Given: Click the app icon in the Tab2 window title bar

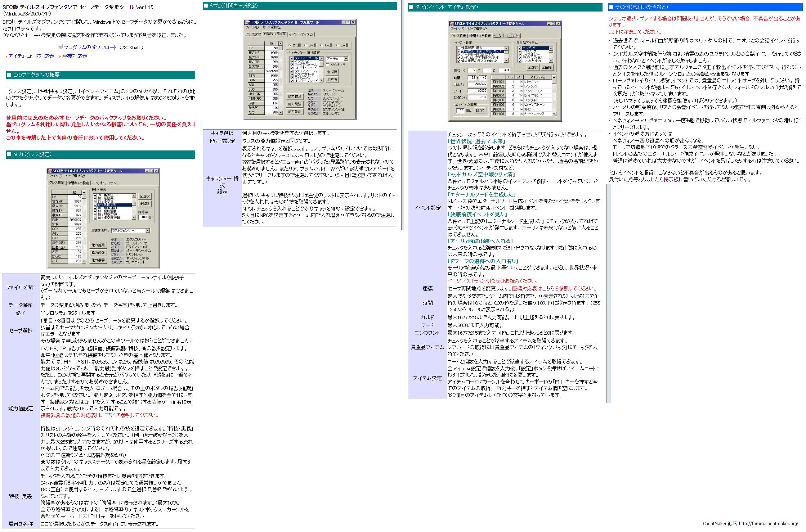Looking at the screenshot, I should (x=247, y=22).
